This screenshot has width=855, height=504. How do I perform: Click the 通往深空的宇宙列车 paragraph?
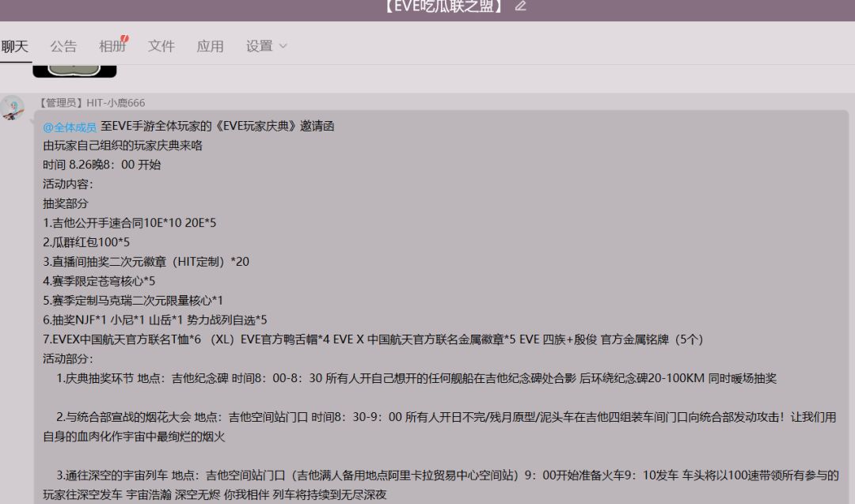pos(441,485)
